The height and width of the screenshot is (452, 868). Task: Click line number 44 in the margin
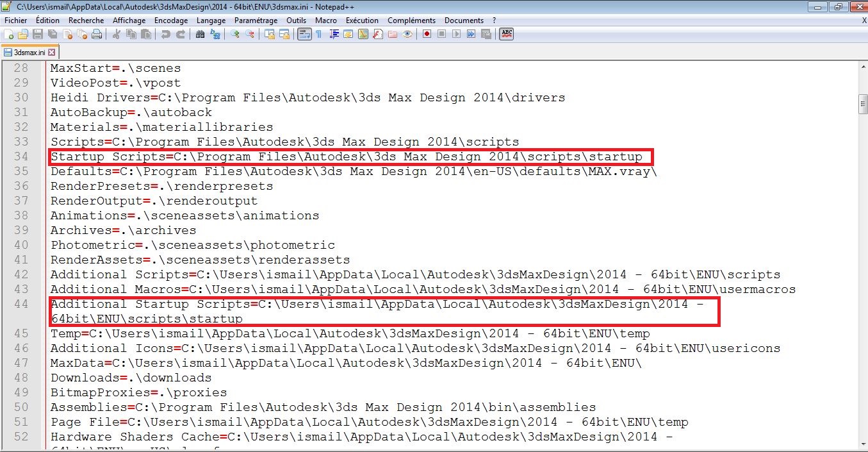(x=21, y=304)
